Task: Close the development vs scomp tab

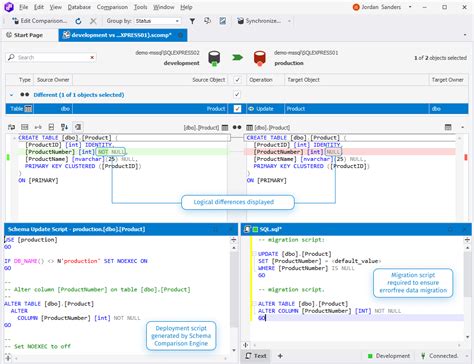Action: pos(180,35)
